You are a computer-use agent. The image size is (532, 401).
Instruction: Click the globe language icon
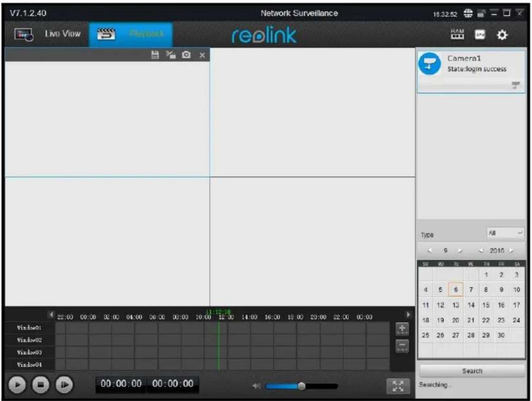[x=468, y=13]
